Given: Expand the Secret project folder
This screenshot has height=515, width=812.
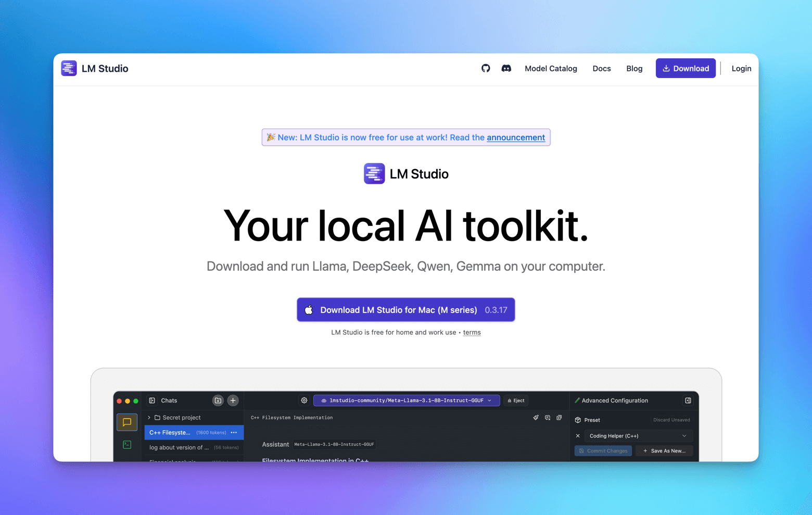Looking at the screenshot, I should (149, 418).
